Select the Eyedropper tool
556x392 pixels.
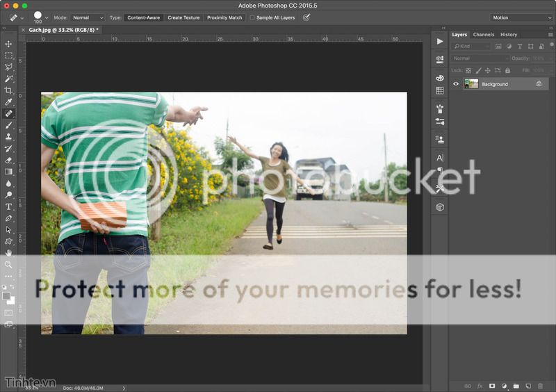coord(8,102)
